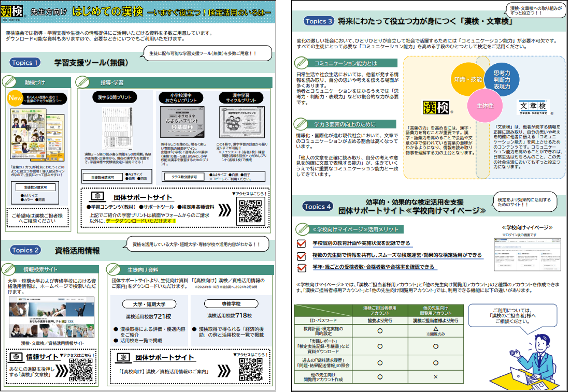Click the pencil icon beside 活用メリット heading
The height and width of the screenshot is (392, 568).
point(303,229)
